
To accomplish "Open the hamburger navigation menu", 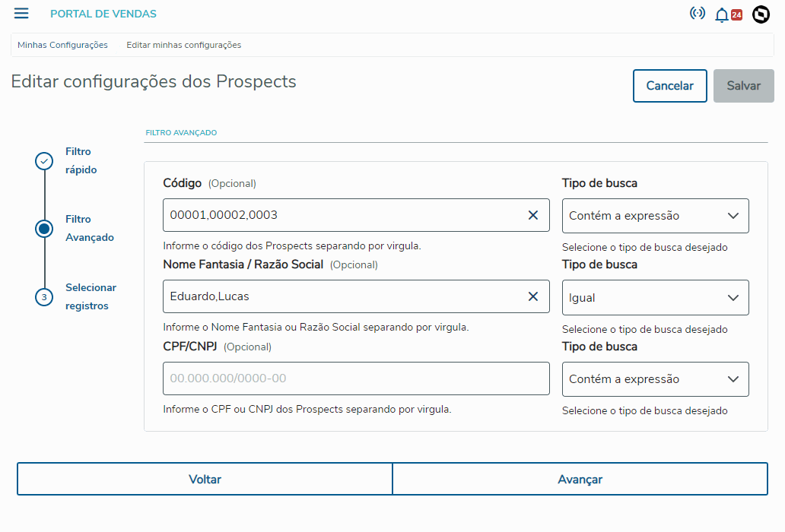I will [21, 14].
